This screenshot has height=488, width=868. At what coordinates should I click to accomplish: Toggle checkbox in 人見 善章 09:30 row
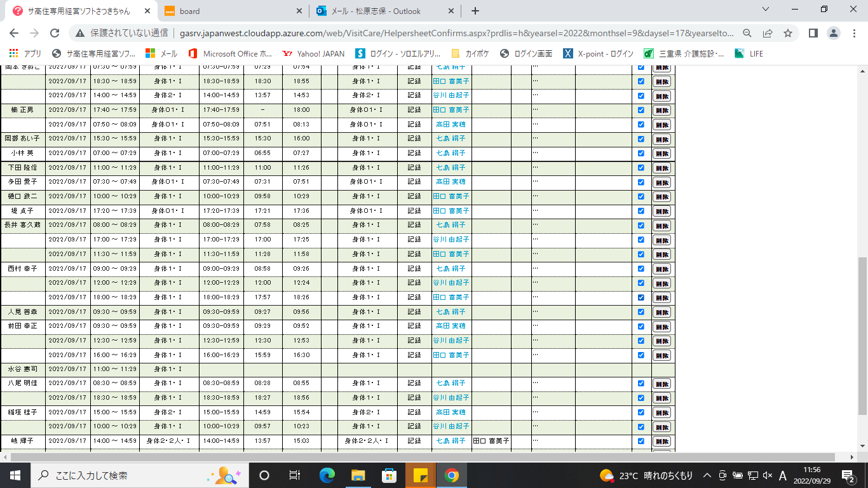[x=641, y=312]
